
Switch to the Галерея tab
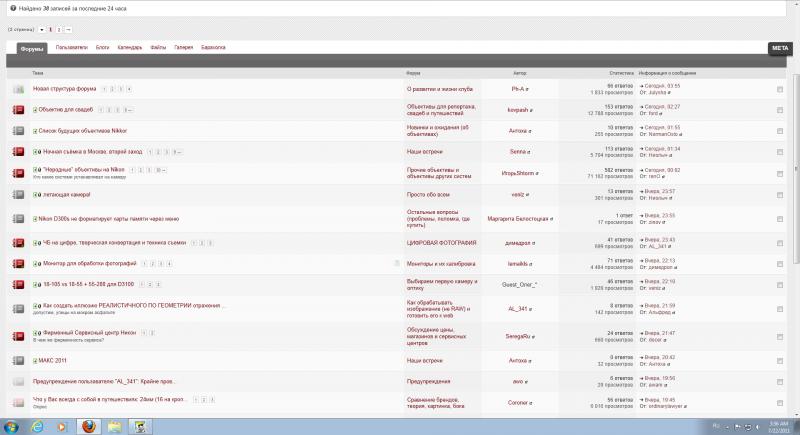coord(184,47)
